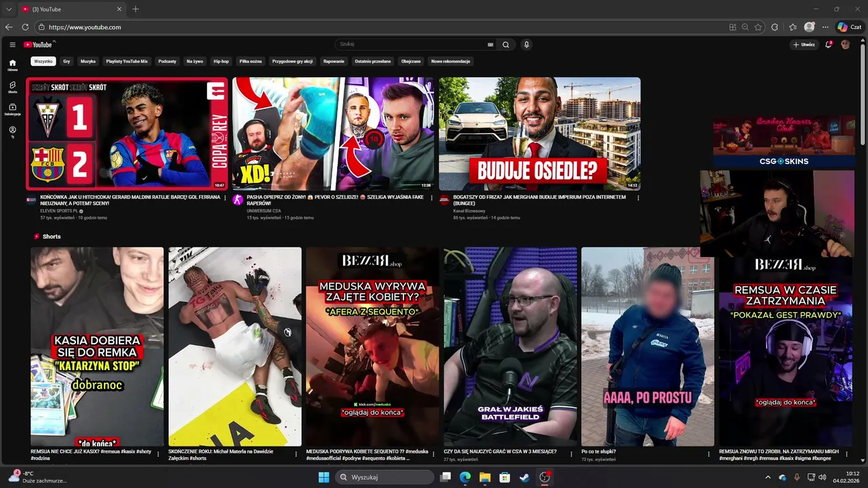
Task: Select the Piłka nożna filter chip
Action: (x=250, y=61)
